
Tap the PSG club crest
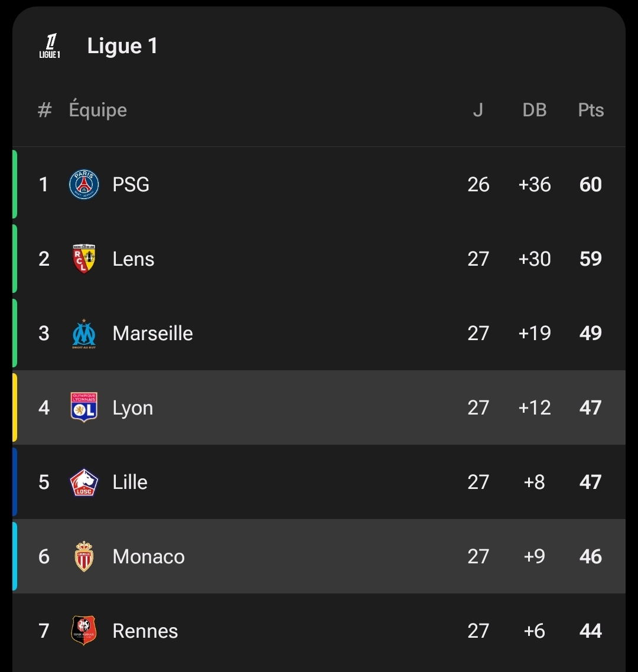84,184
